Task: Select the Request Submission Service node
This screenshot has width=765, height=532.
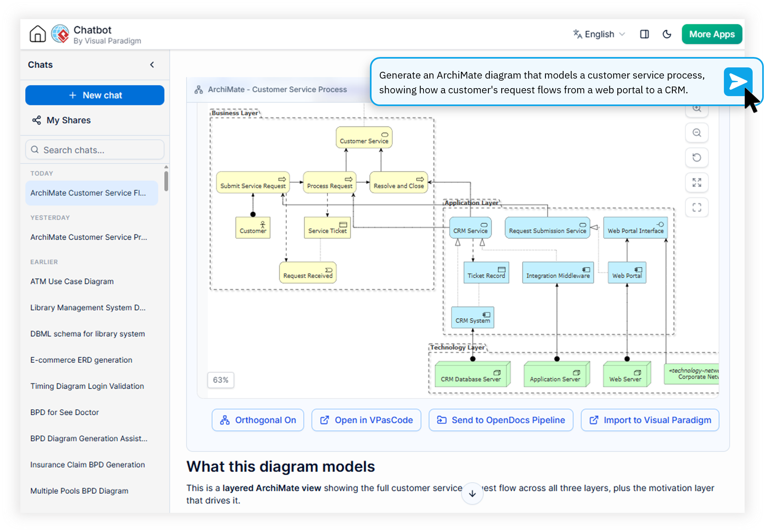Action: pyautogui.click(x=548, y=228)
